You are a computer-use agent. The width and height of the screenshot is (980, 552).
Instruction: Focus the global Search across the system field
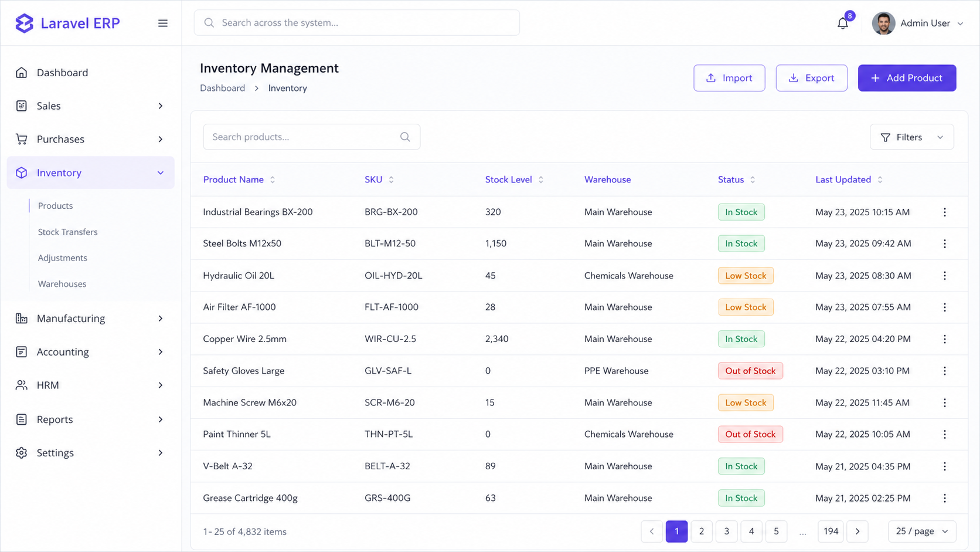point(356,23)
